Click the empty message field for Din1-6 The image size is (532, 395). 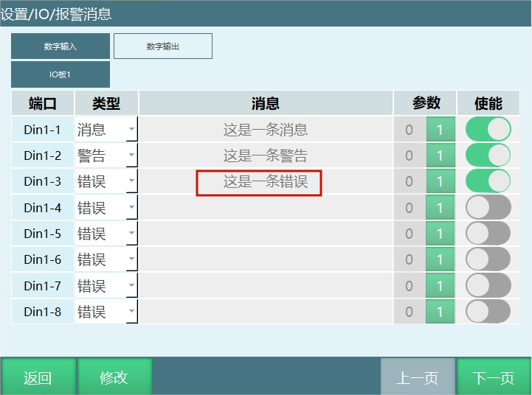pos(266,259)
